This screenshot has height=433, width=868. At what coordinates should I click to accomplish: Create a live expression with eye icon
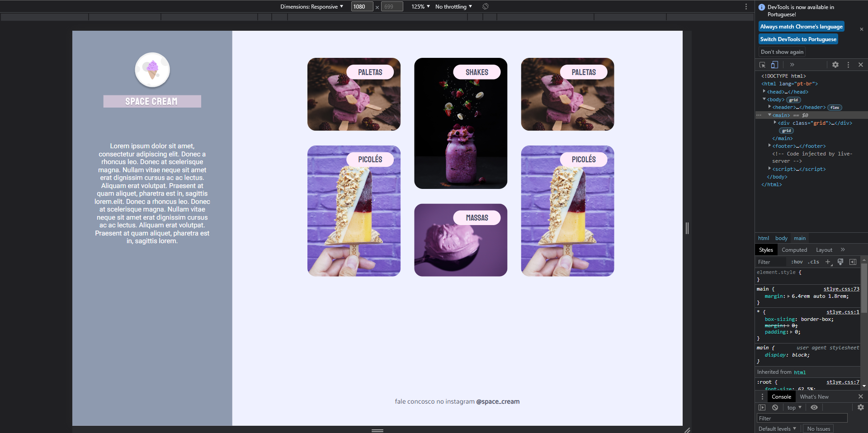coord(814,407)
